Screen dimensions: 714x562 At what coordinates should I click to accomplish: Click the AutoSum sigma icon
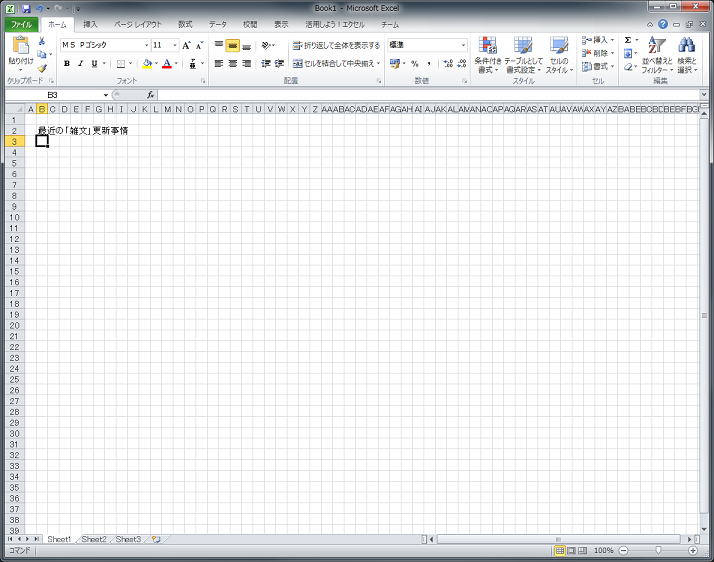click(x=628, y=40)
